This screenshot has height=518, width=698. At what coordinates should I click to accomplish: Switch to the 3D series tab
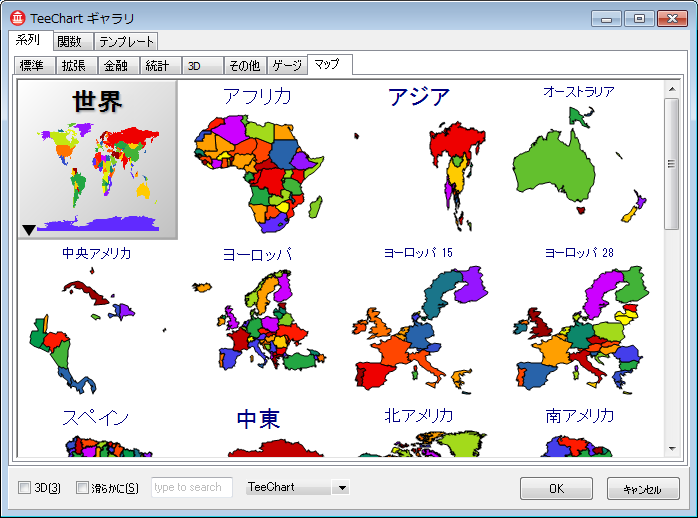point(202,65)
